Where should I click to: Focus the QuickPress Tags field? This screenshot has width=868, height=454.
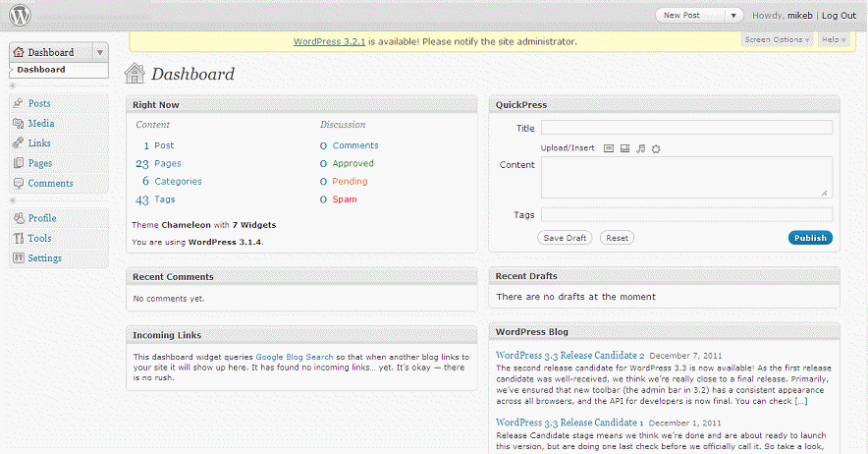[x=686, y=214]
